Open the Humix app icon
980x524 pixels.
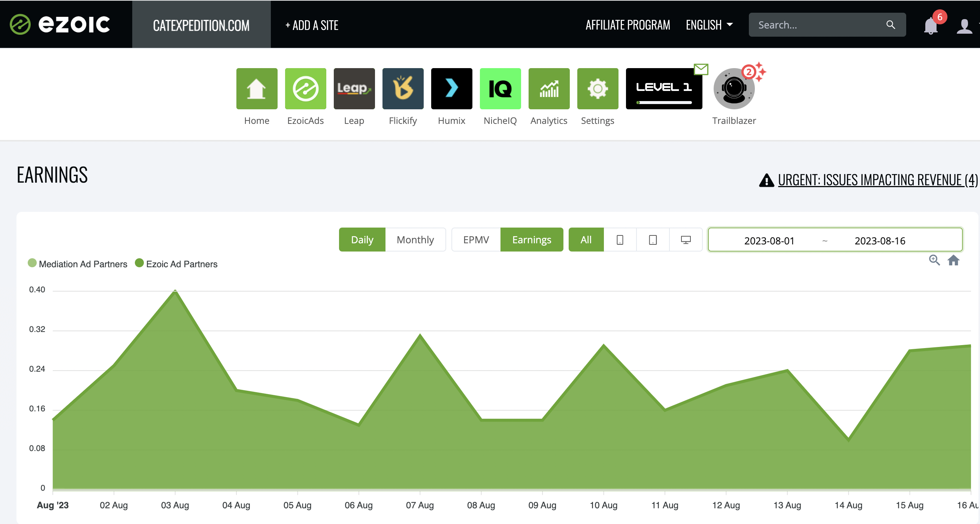(x=451, y=89)
